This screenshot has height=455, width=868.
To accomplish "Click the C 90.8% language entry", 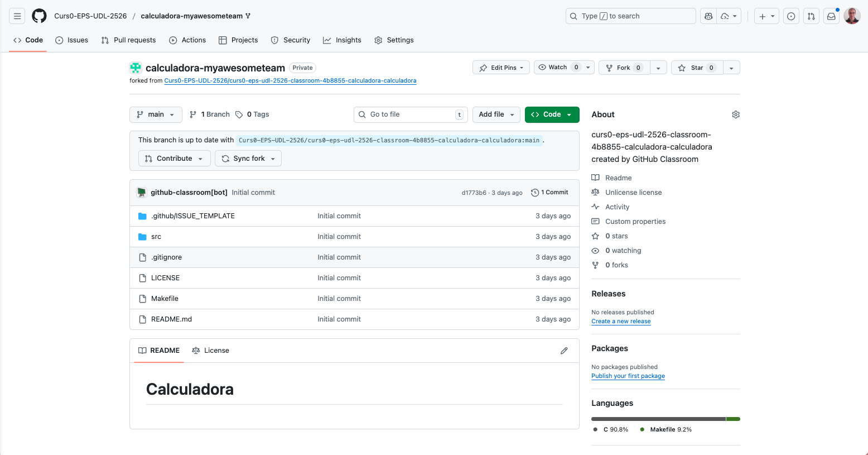I will (611, 430).
